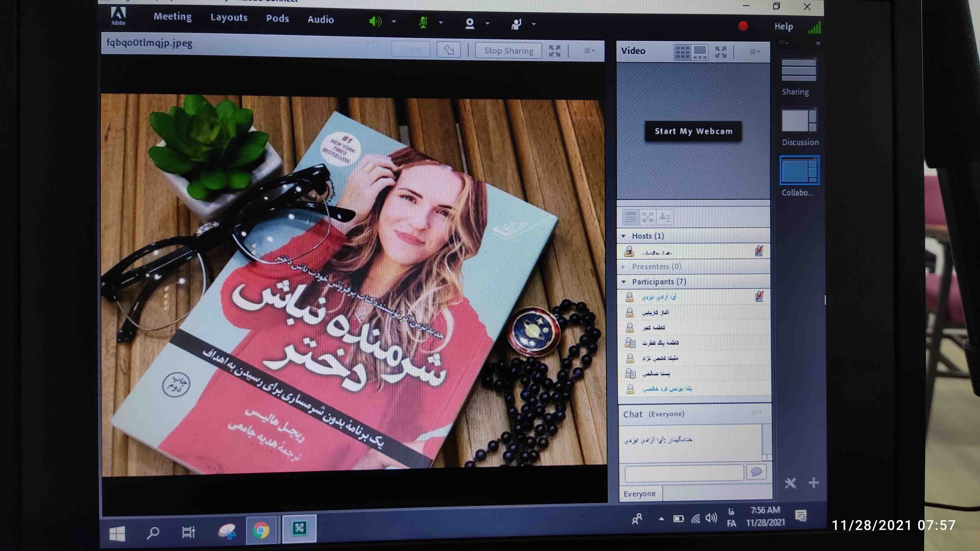
Task: Click the Adobe logo in the menu bar
Action: point(118,16)
